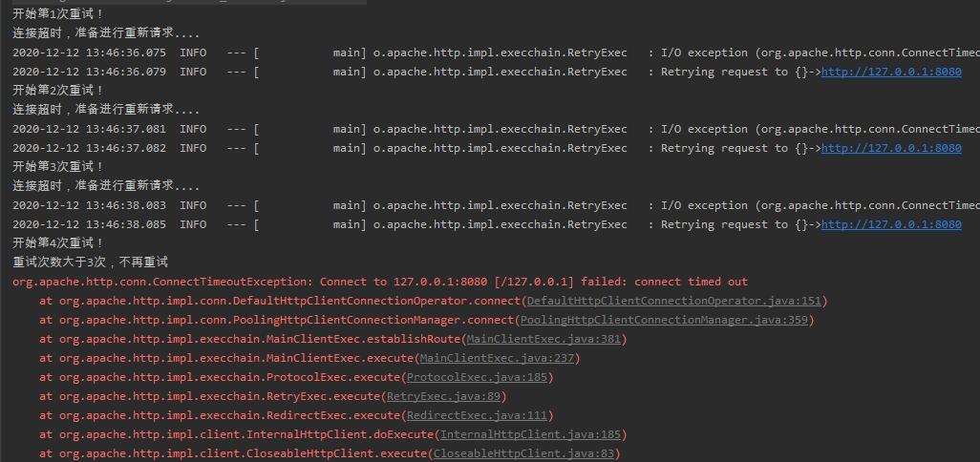This screenshot has height=462, width=980.
Task: Click 'I/O exception' text on the 13:46:37.081 line
Action: [x=704, y=129]
